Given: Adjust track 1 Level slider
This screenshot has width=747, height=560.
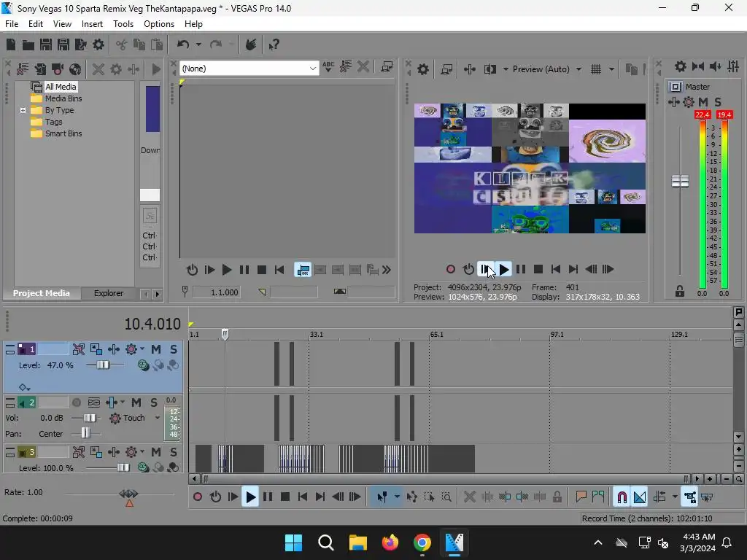Looking at the screenshot, I should pyautogui.click(x=103, y=365).
